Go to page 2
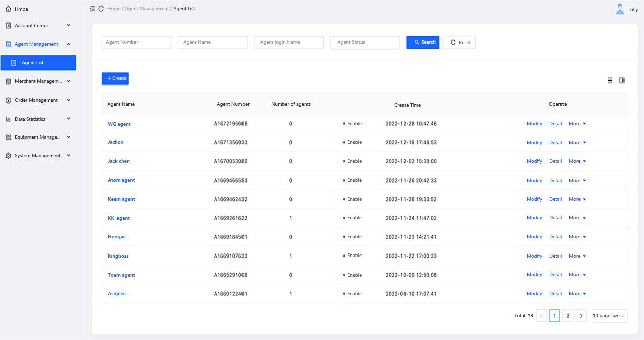 point(568,316)
